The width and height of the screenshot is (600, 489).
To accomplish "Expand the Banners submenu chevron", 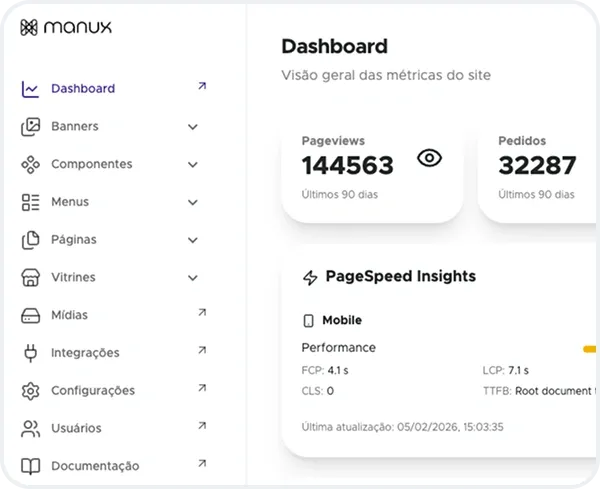I will pos(193,127).
